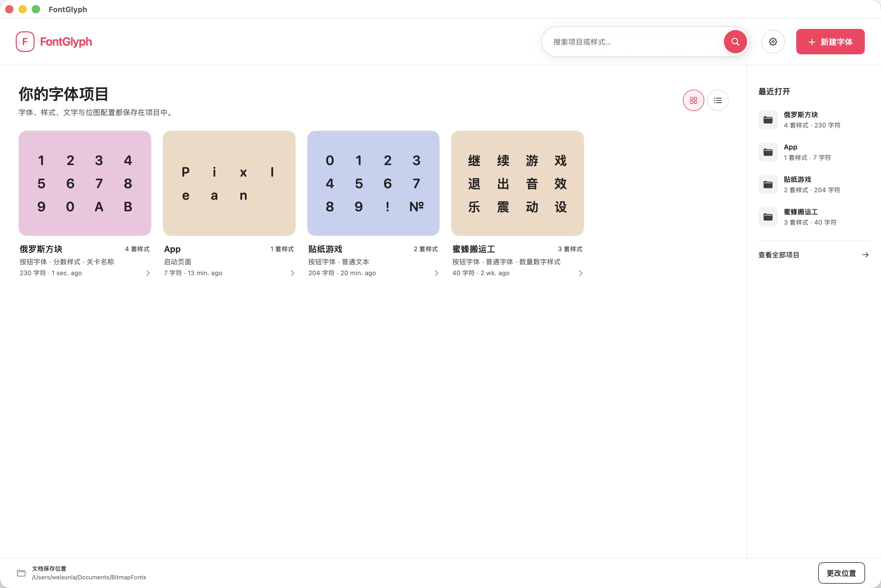The width and height of the screenshot is (881, 588).
Task: Select 俄罗斯方块 title under its card
Action: 41,249
